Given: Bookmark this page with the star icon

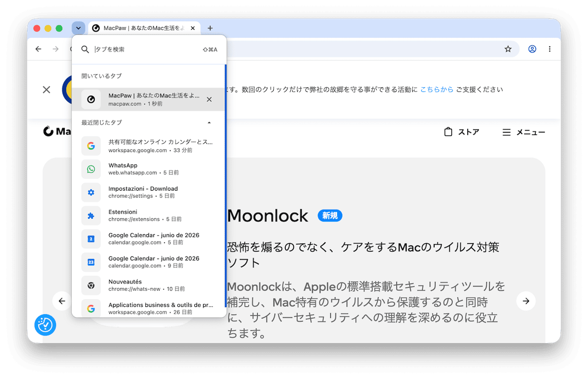Looking at the screenshot, I should (x=508, y=49).
